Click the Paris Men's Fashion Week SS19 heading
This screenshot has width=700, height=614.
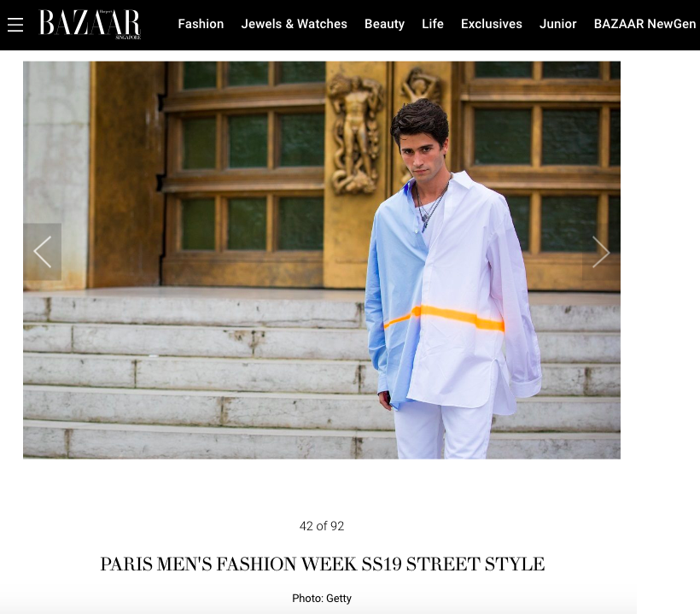coord(323,564)
